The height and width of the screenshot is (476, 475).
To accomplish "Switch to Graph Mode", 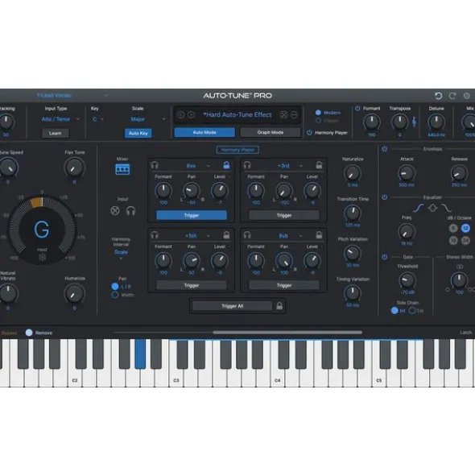I will [271, 132].
